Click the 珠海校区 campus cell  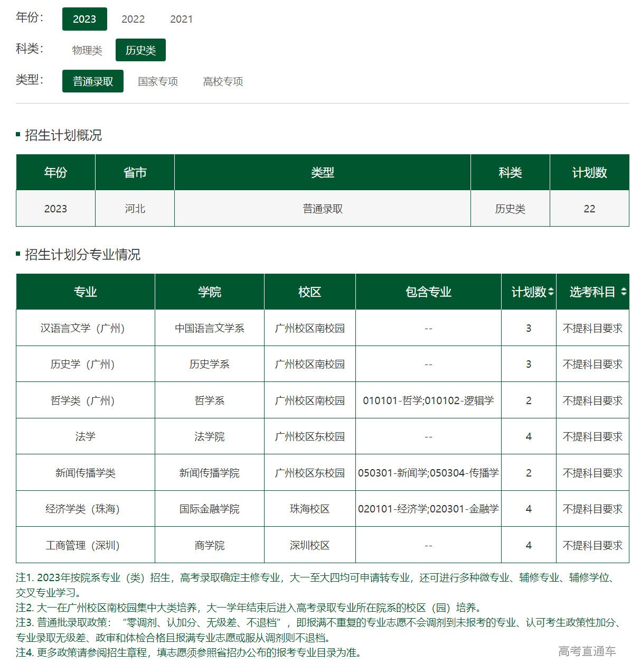(309, 509)
